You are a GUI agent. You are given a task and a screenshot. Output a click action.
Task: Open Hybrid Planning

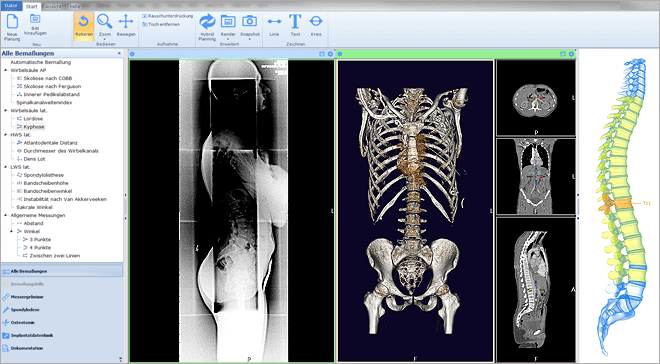(x=207, y=27)
